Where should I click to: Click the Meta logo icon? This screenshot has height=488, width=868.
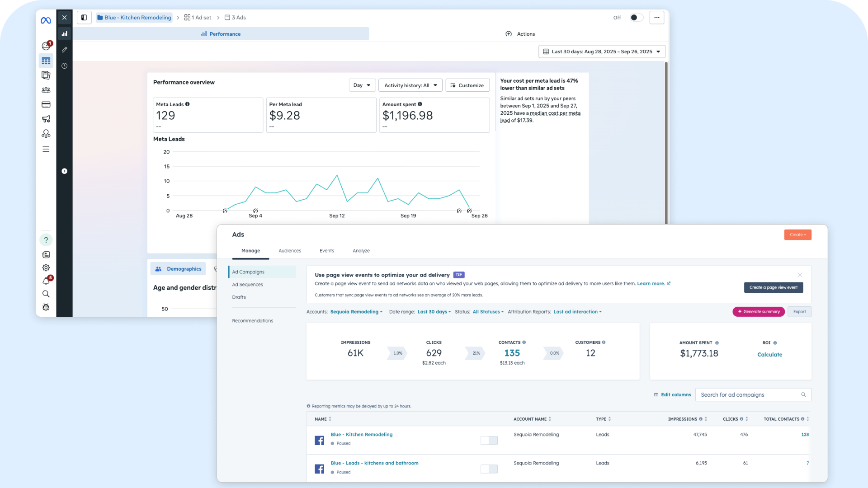[46, 20]
